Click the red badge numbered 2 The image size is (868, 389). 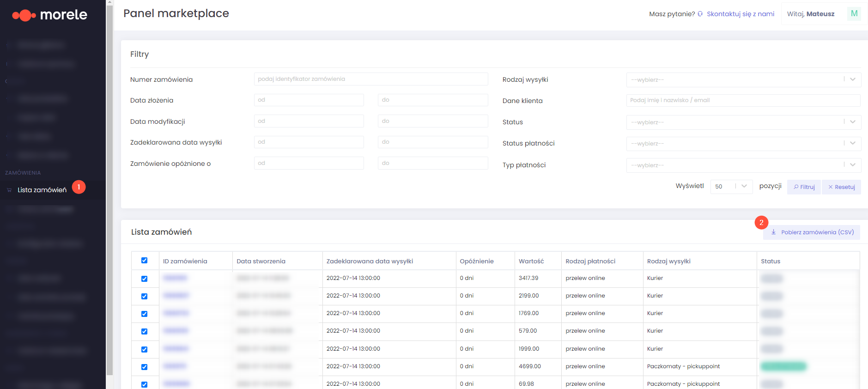pos(761,223)
